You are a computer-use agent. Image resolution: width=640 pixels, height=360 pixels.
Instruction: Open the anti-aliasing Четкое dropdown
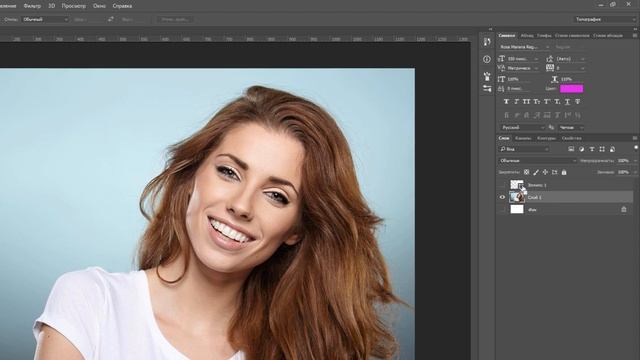click(571, 128)
